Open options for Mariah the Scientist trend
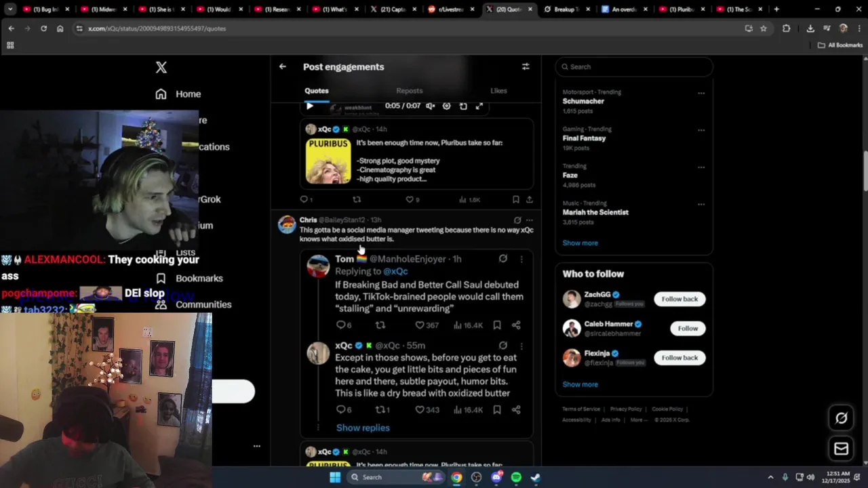 (x=701, y=204)
